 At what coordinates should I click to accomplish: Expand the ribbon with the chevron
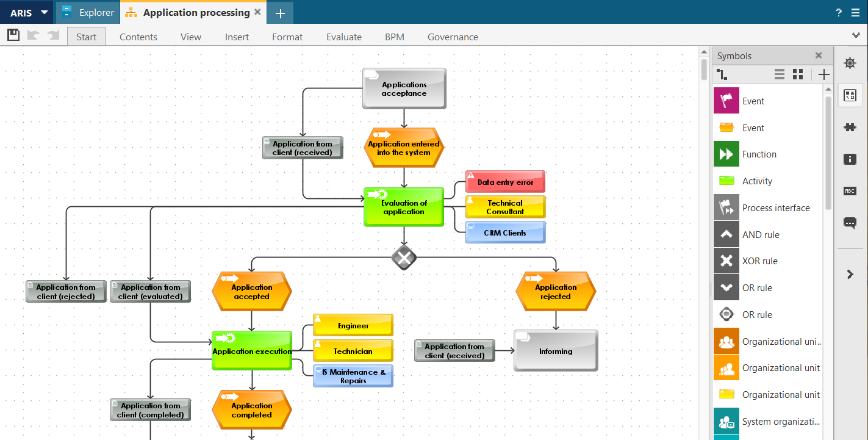point(856,35)
